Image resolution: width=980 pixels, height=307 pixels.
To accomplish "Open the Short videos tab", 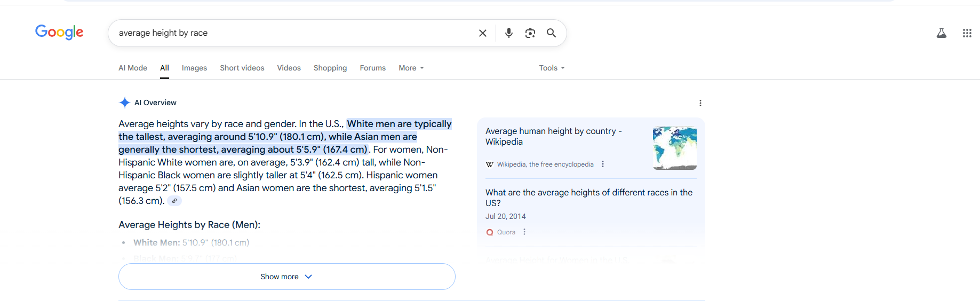I will (x=242, y=68).
